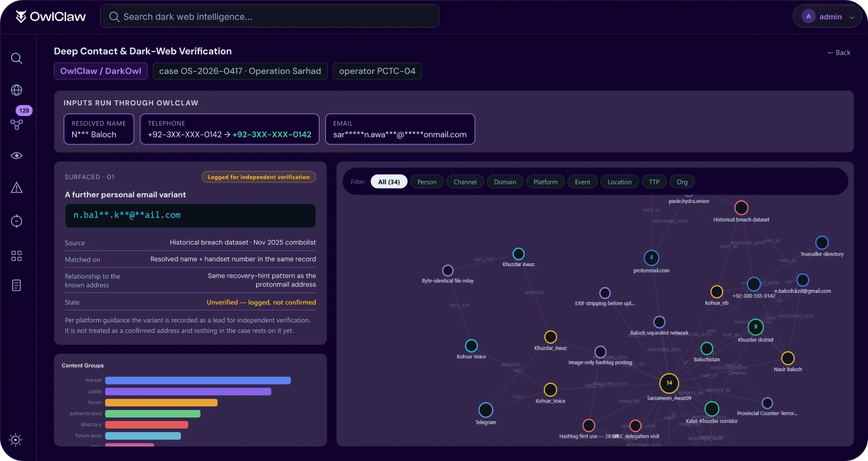Select the Kohsar Voice graph node
868x461 pixels.
471,346
